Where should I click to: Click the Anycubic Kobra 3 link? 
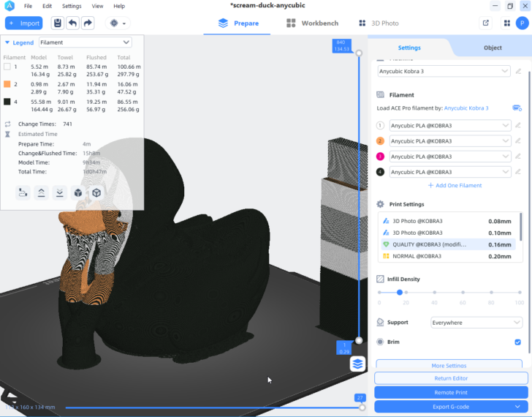466,108
